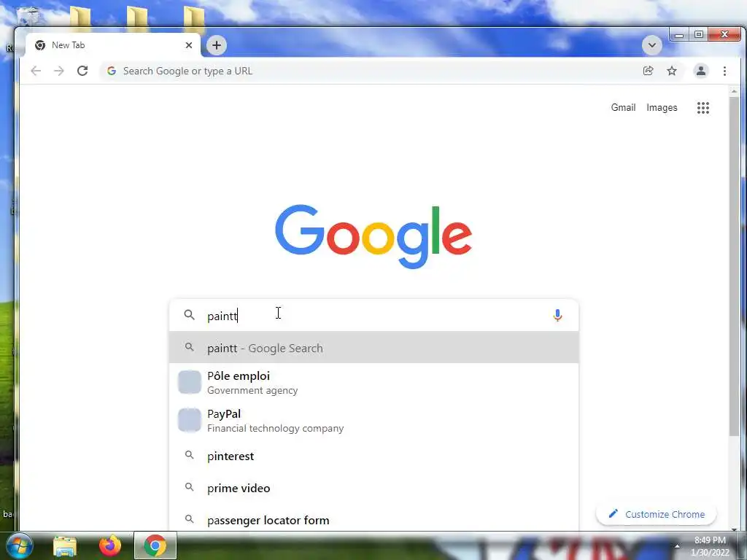Open Gmail link
This screenshot has width=747, height=560.
[x=623, y=108]
